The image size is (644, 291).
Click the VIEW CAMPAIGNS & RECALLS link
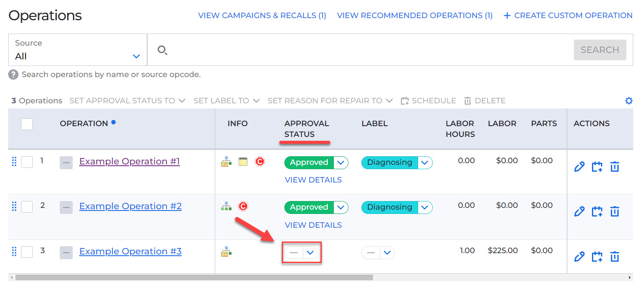coord(262,15)
